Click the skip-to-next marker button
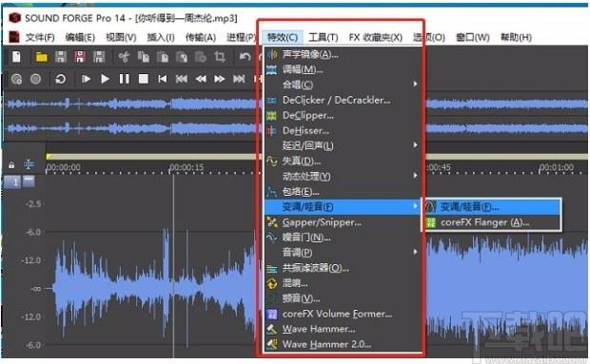Screen dimensions: 590x364 [239, 79]
